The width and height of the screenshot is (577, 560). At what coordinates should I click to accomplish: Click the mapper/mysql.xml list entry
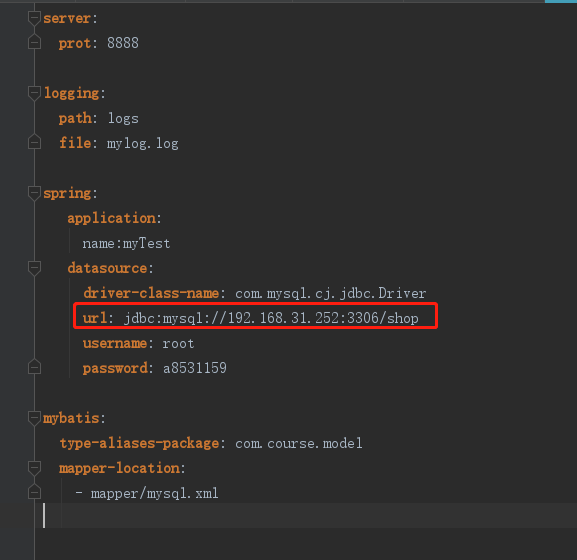[155, 493]
